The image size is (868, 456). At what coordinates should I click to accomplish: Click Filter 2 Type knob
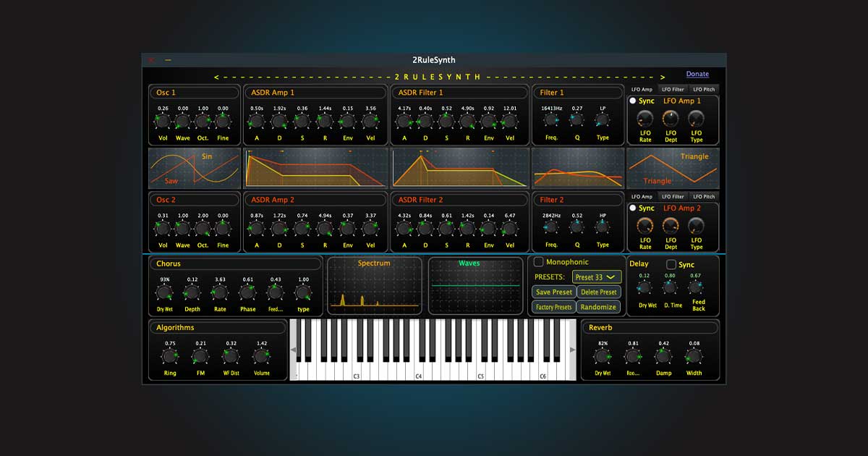coord(602,227)
